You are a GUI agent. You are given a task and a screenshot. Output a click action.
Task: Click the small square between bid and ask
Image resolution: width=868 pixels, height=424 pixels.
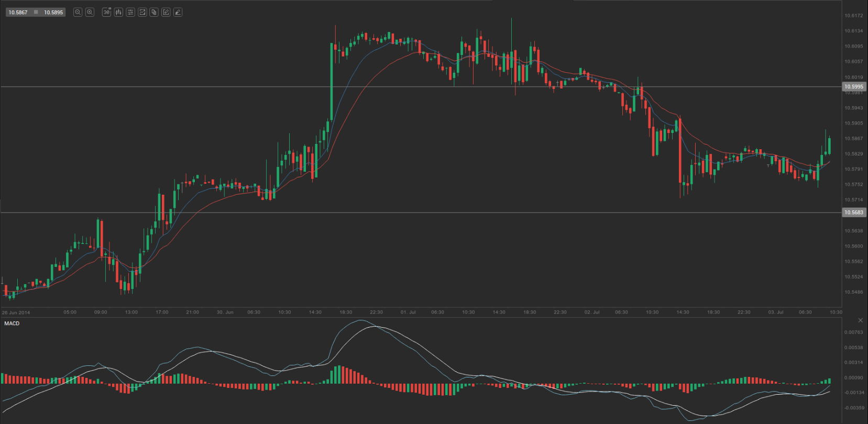tap(36, 12)
